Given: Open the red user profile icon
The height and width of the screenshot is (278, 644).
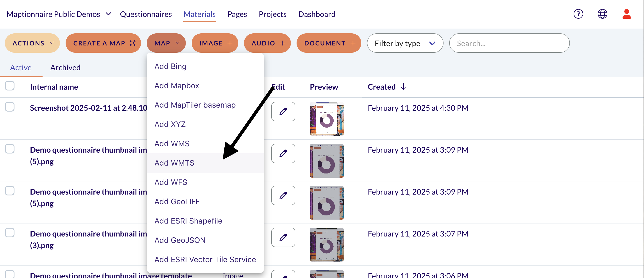Looking at the screenshot, I should [x=626, y=14].
